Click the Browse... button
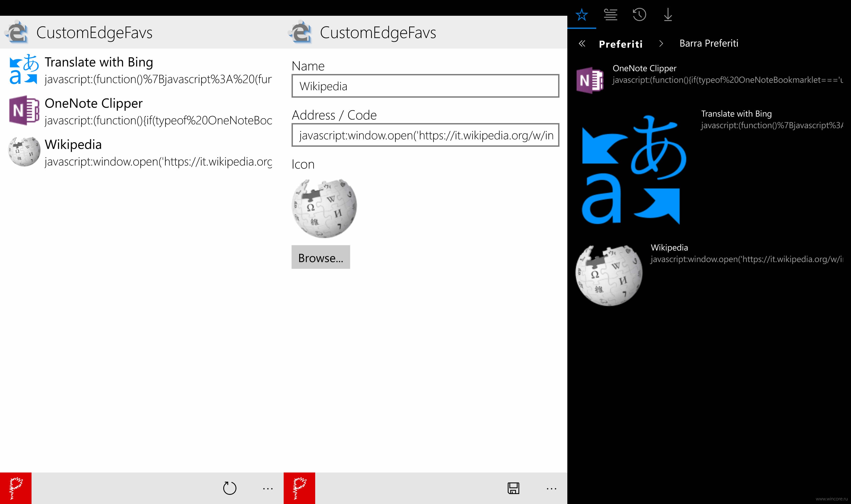This screenshot has width=851, height=504. point(321,258)
